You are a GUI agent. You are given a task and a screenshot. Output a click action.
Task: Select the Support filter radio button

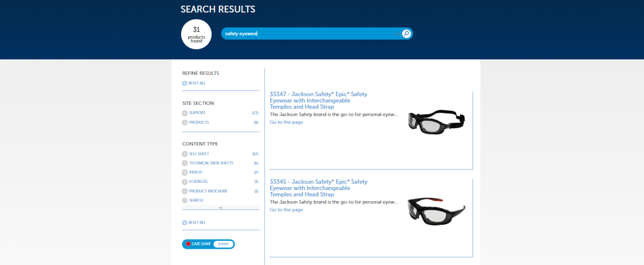click(x=185, y=113)
